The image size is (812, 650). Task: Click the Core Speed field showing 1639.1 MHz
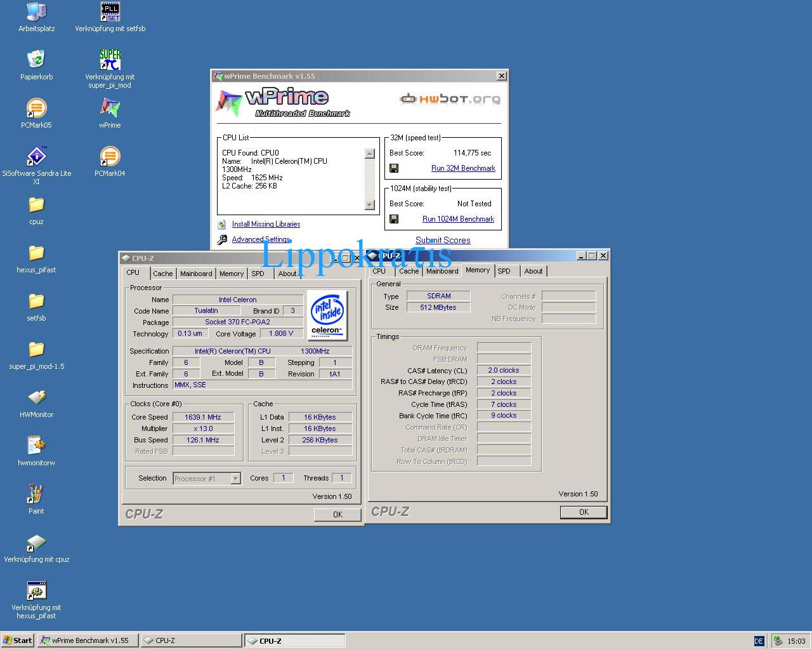(203, 417)
